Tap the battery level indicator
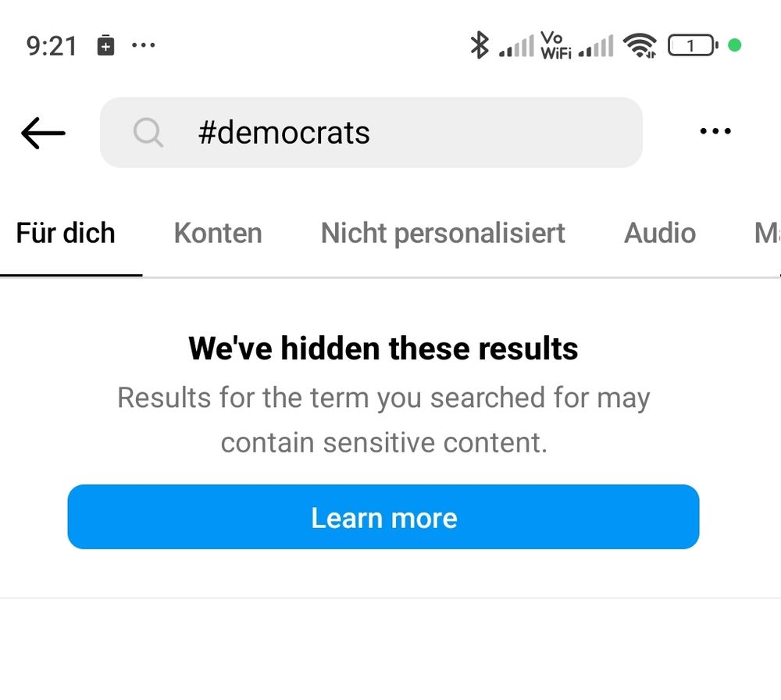781x700 pixels. (692, 46)
